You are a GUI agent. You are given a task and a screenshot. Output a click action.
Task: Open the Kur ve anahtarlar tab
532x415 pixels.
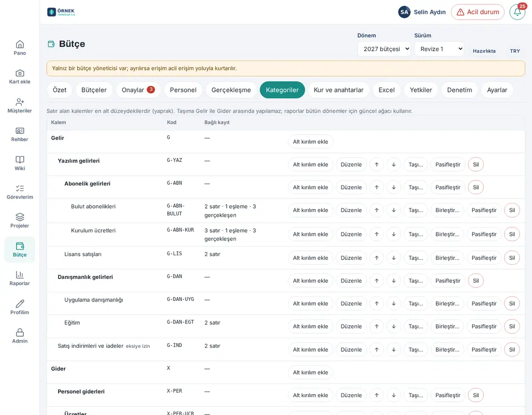point(338,90)
